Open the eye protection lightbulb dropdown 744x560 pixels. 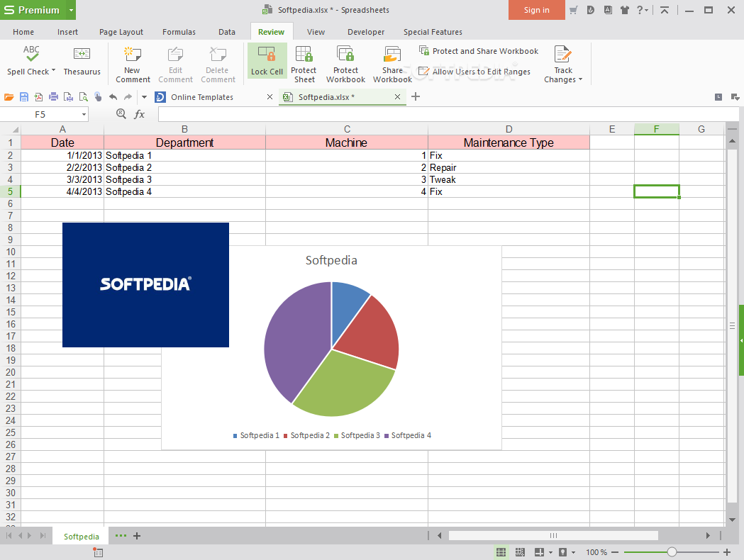[573, 552]
